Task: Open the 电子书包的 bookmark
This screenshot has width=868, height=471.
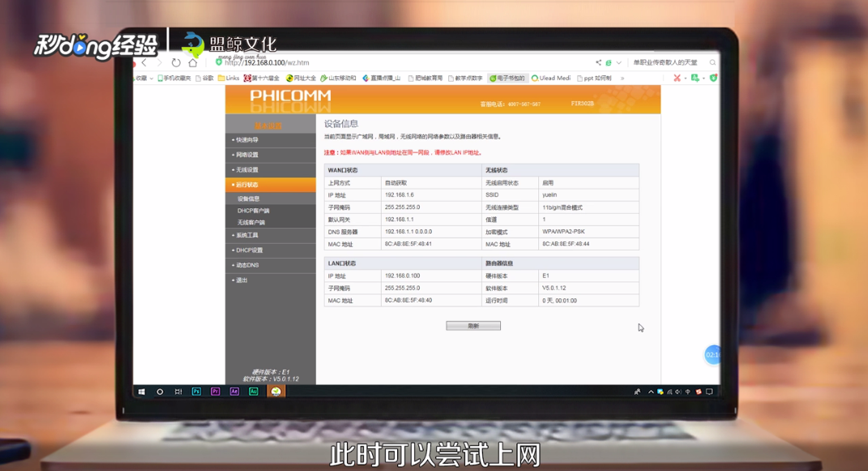Action: pyautogui.click(x=507, y=79)
